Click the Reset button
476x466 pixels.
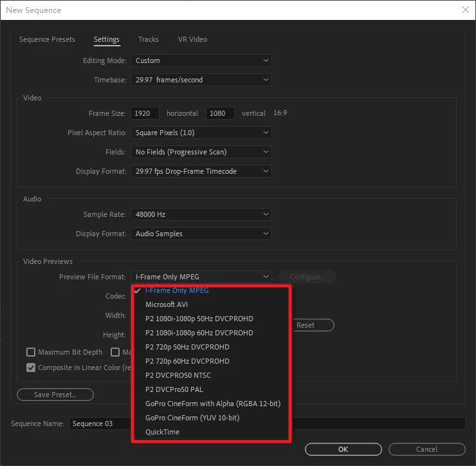[x=313, y=325]
